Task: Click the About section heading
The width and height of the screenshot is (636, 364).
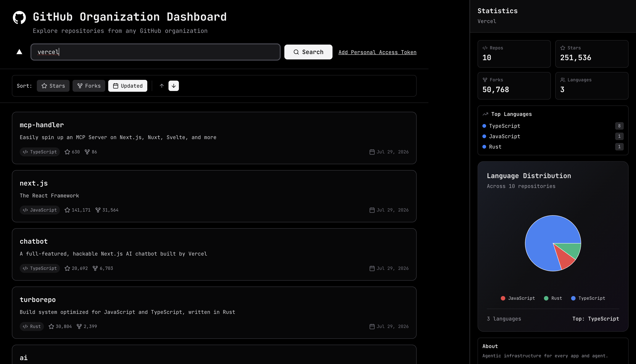Action: tap(490, 346)
